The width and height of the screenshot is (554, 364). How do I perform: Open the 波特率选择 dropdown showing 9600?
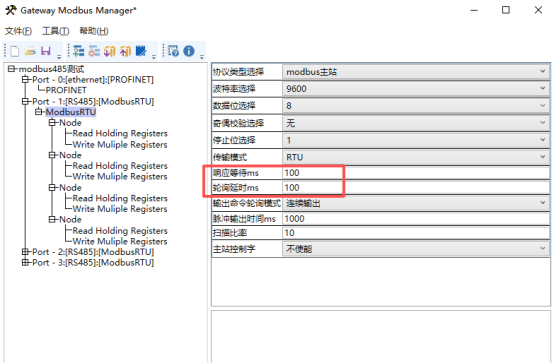[416, 89]
